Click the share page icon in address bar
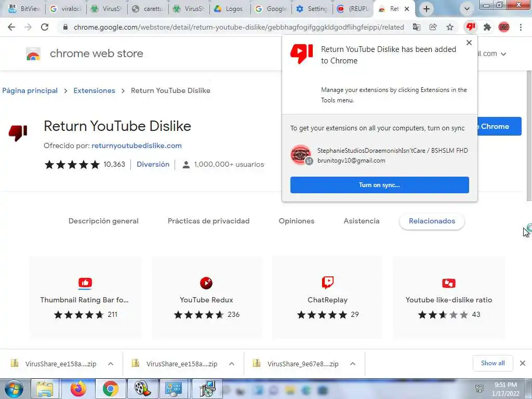The width and height of the screenshot is (532, 399). [433, 27]
